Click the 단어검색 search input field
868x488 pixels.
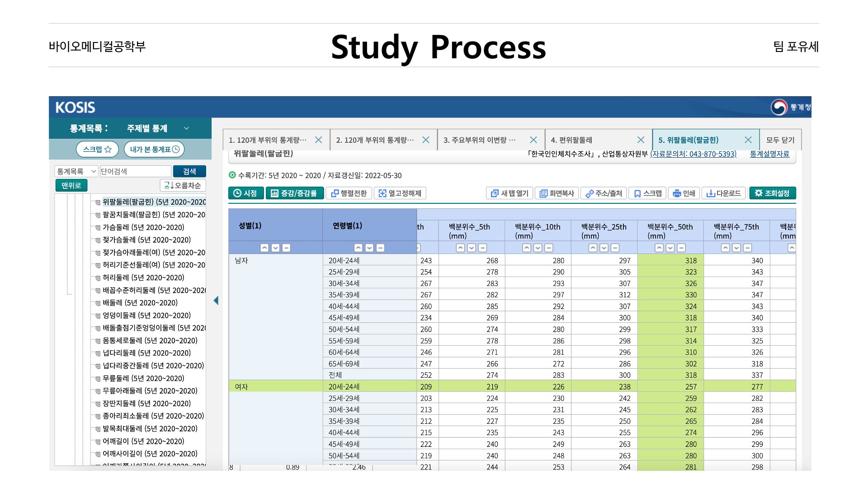click(135, 171)
